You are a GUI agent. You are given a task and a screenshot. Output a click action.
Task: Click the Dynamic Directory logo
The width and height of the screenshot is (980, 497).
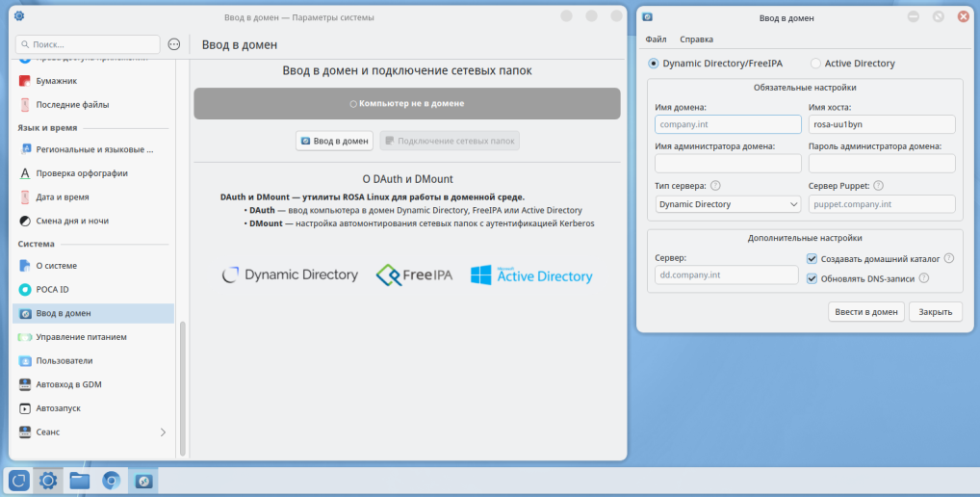(290, 275)
